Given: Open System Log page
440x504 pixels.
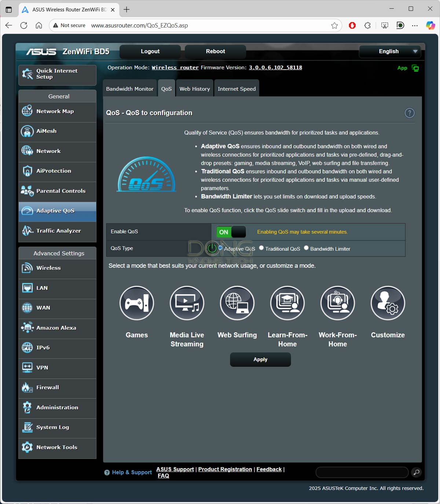Looking at the screenshot, I should coord(58,427).
